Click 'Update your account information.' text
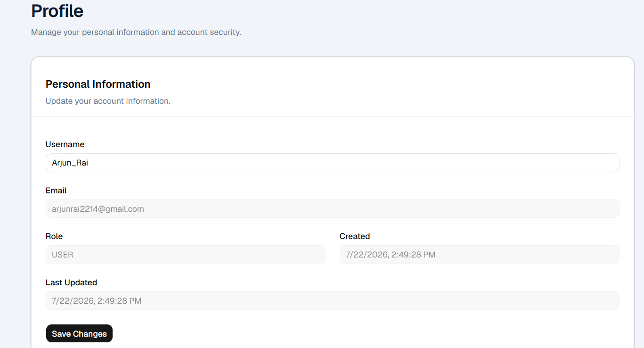Screen dimensions: 644x348 click(x=108, y=101)
